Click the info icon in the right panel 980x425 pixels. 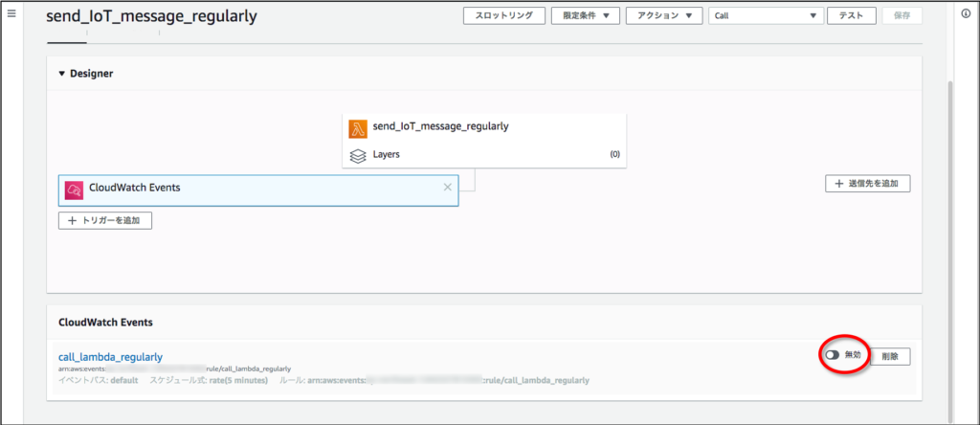coord(965,13)
